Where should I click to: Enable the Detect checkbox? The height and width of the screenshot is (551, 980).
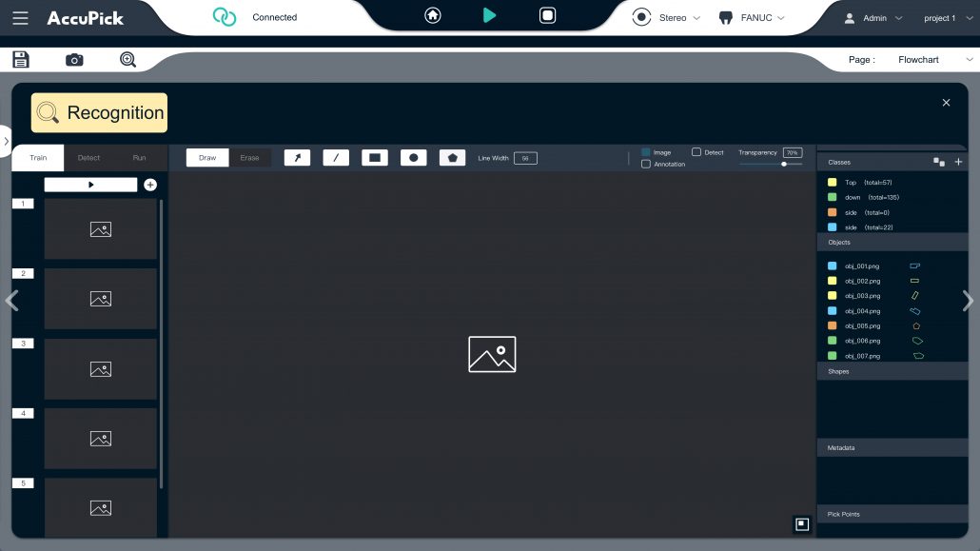pyautogui.click(x=696, y=152)
